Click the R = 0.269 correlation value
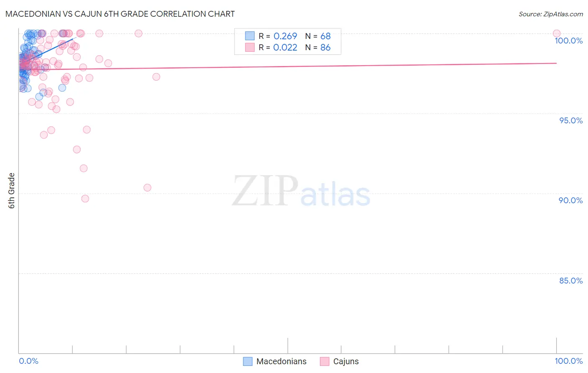The image size is (588, 373). [x=278, y=36]
